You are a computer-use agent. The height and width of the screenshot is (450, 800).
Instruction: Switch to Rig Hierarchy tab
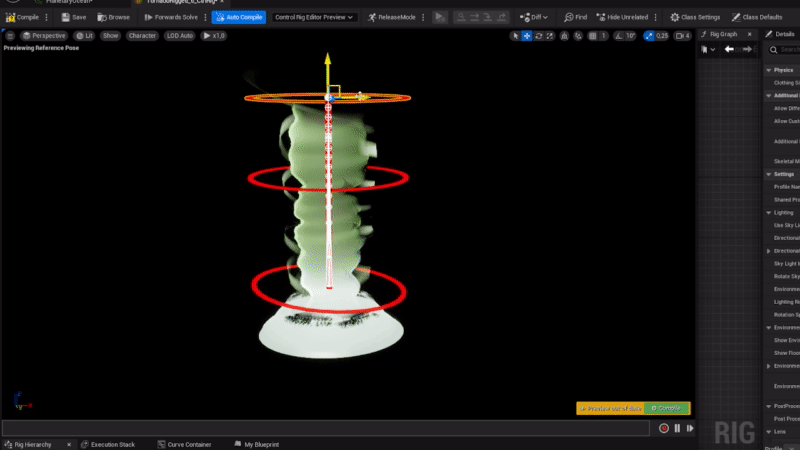[x=33, y=445]
